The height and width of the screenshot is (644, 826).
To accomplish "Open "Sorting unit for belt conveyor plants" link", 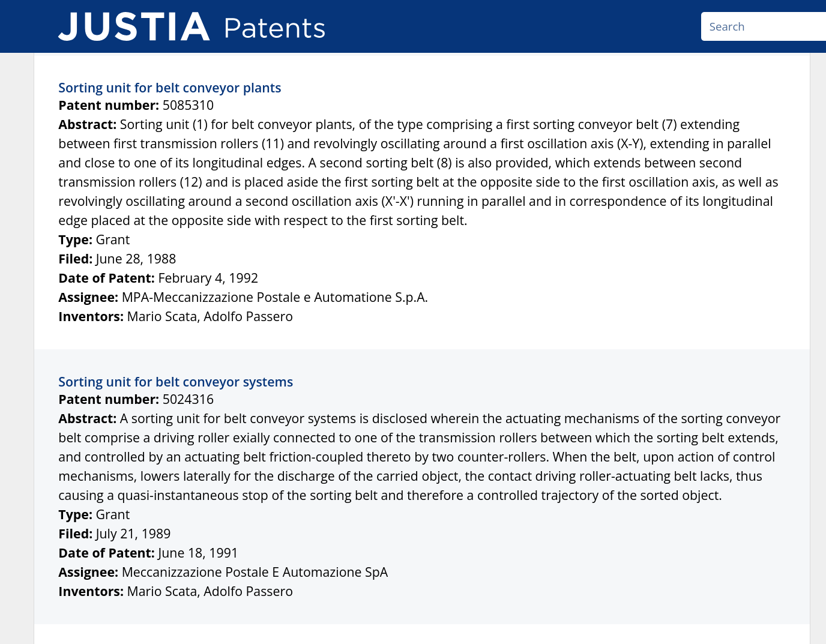I will [169, 88].
